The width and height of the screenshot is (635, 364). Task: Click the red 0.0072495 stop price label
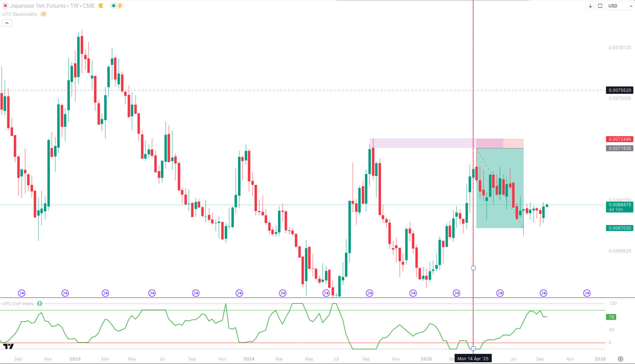coord(619,139)
